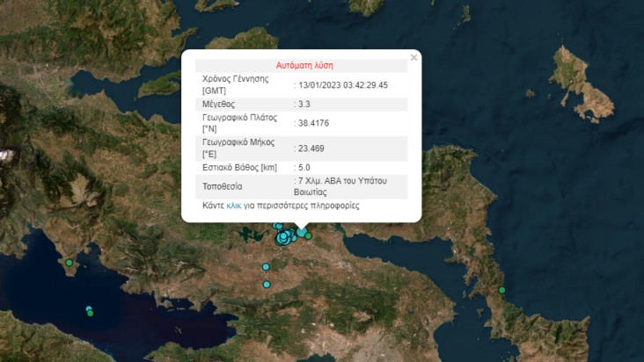Click the focal depth value 5.0

pos(304,167)
